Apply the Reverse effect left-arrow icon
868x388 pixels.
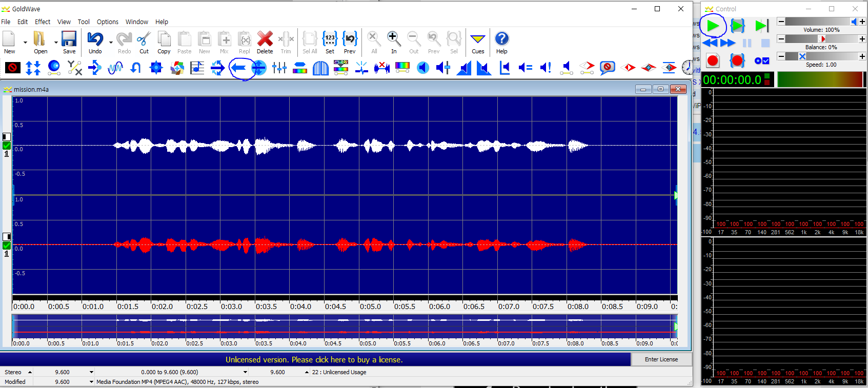(x=238, y=68)
